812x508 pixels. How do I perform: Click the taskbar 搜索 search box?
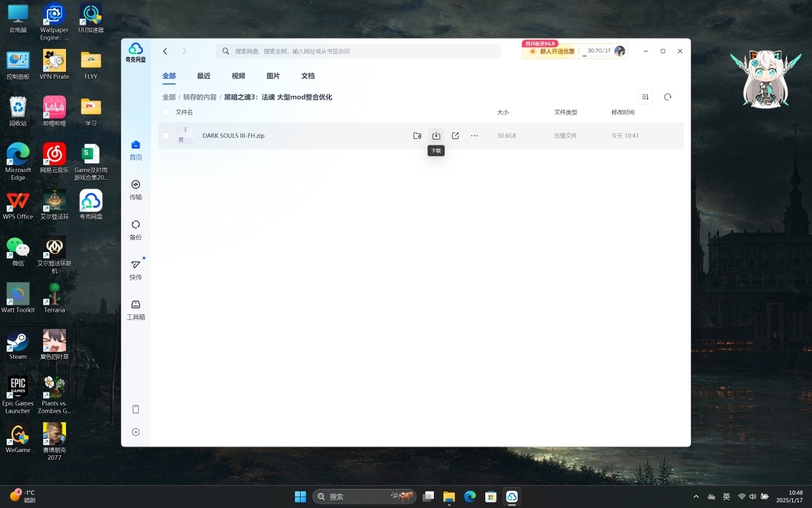pos(364,497)
